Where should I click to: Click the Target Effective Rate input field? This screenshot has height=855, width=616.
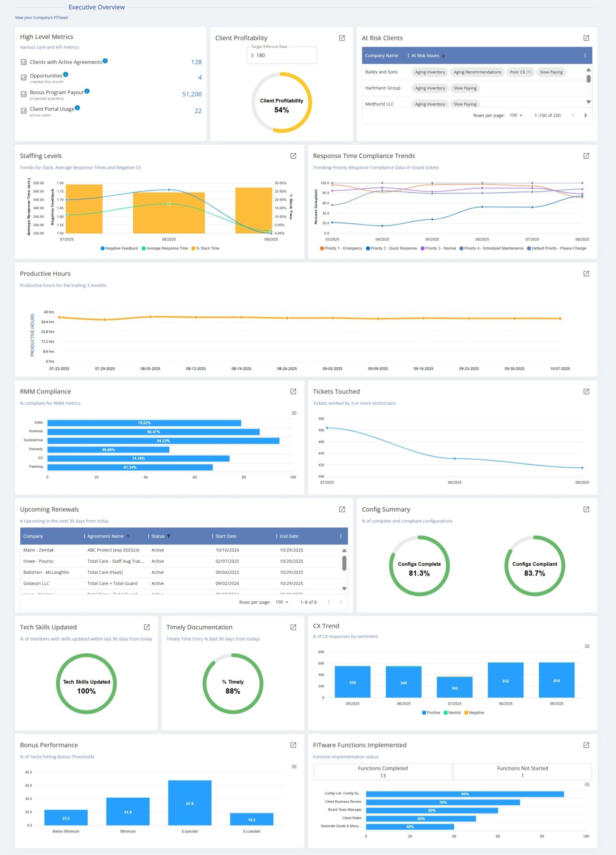[282, 55]
